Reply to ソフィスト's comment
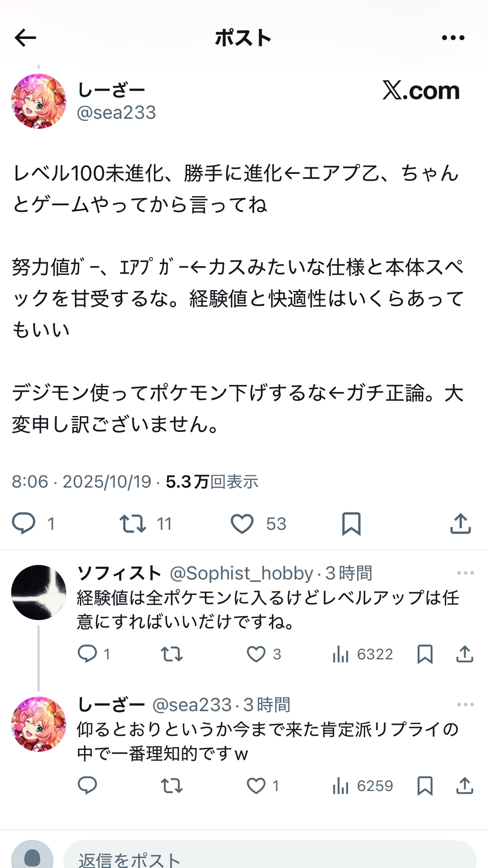The image size is (488, 868). 87,654
